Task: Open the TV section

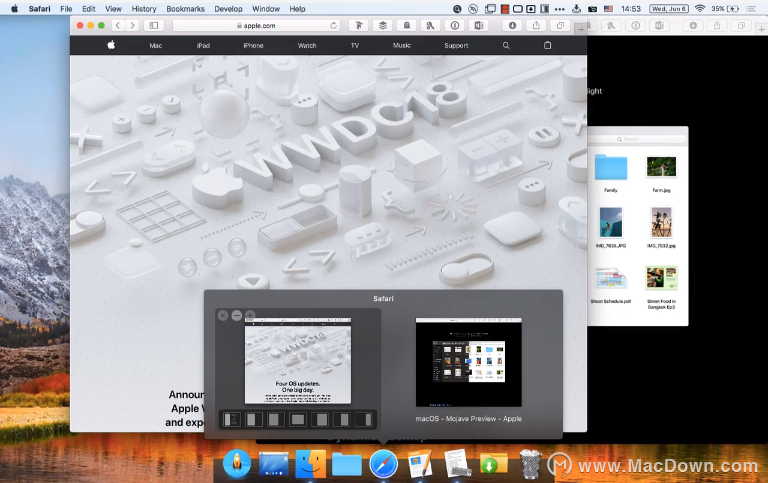Action: point(355,46)
